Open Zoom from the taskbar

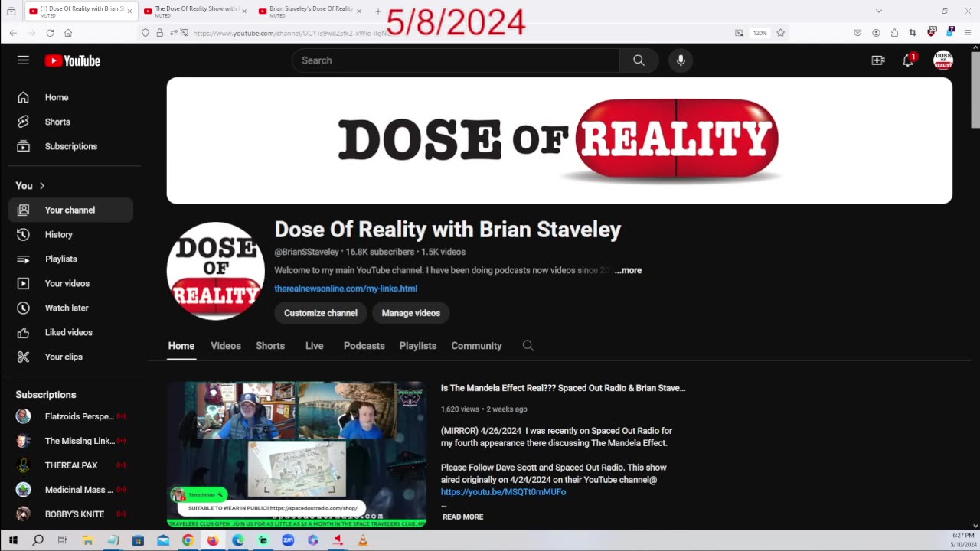point(288,540)
